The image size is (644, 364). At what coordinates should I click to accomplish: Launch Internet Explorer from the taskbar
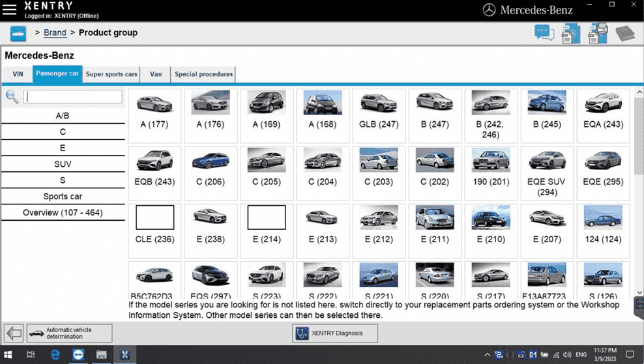click(55, 355)
